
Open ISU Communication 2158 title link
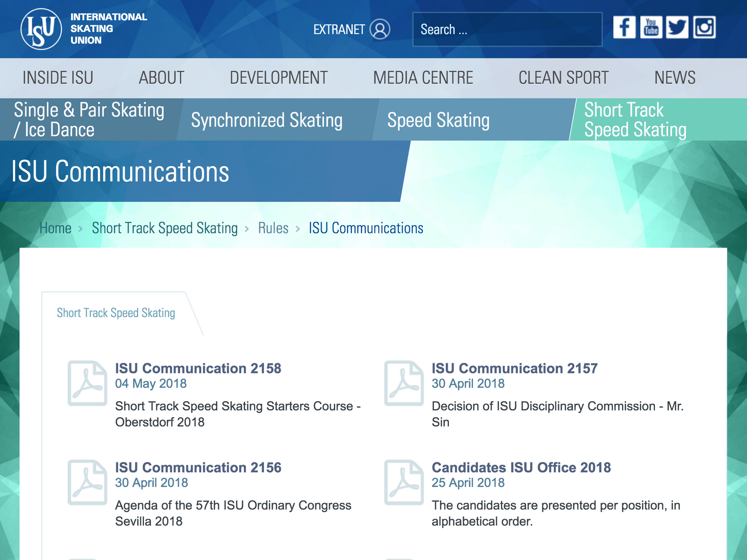coord(198,368)
